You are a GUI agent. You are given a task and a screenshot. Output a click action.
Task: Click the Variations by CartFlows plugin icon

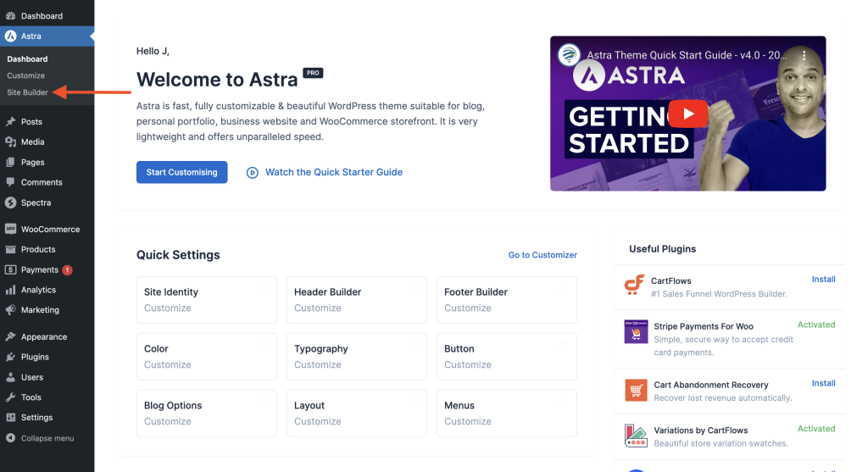636,436
